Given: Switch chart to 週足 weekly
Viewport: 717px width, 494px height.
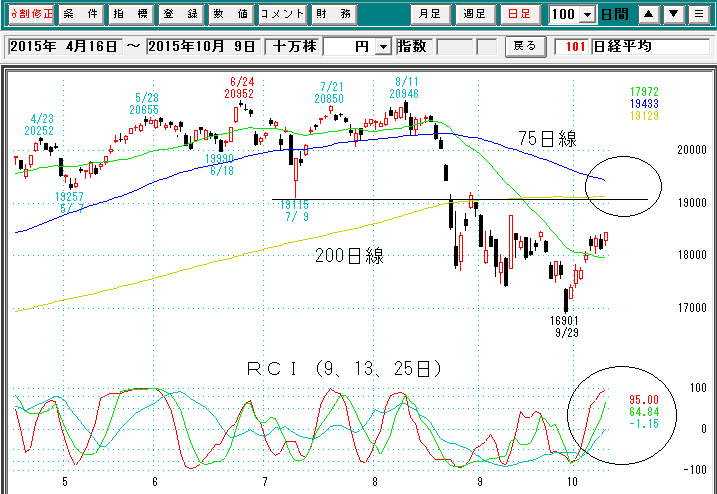Looking at the screenshot, I should click(476, 15).
